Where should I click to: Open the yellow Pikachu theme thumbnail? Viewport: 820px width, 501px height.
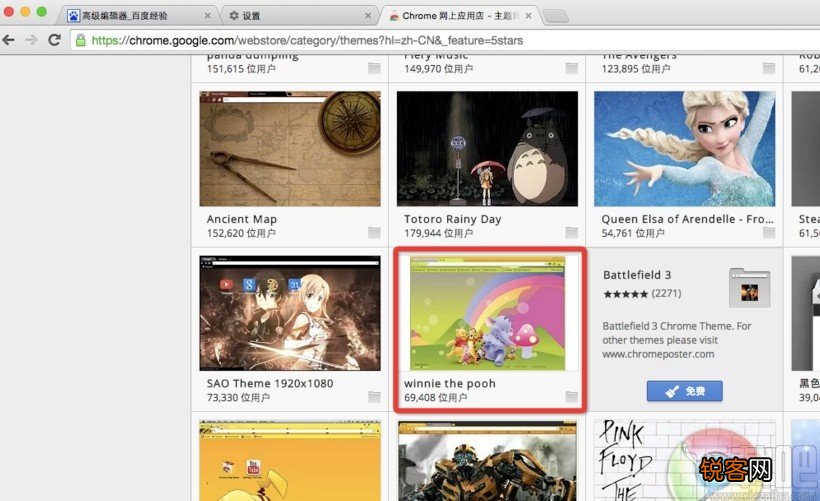(290, 460)
